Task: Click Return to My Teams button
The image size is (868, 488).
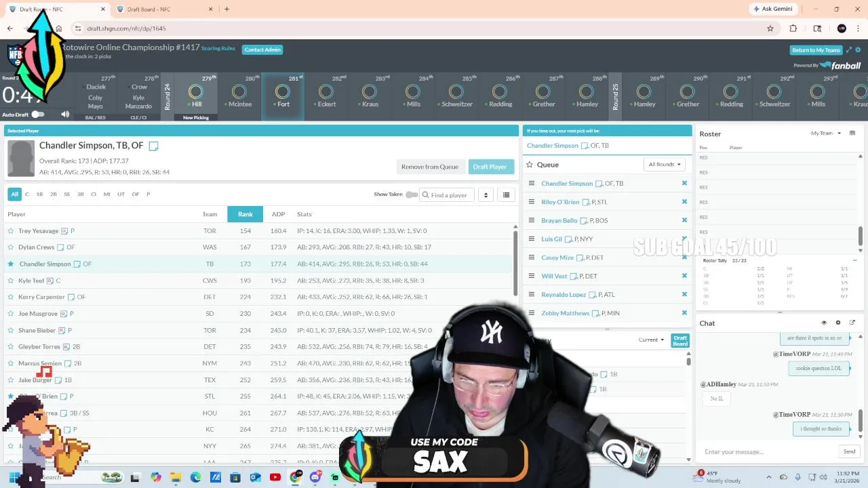Action: pos(816,50)
